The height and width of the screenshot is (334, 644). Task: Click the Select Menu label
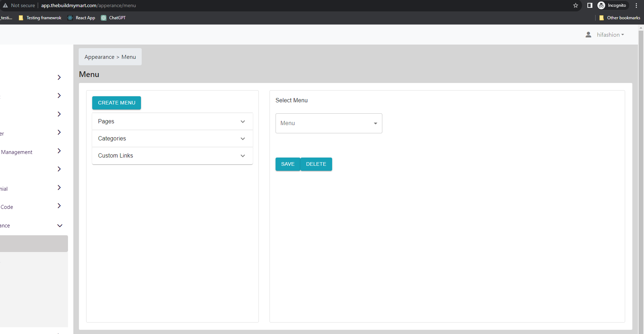pyautogui.click(x=291, y=101)
